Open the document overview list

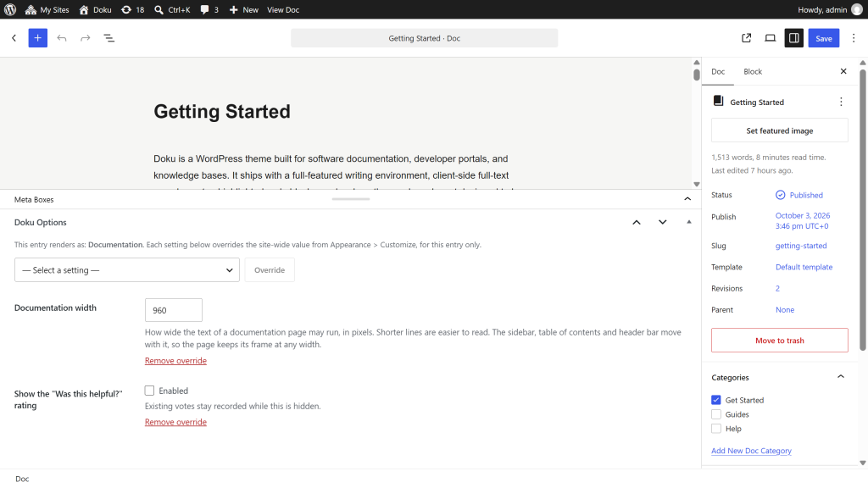109,38
